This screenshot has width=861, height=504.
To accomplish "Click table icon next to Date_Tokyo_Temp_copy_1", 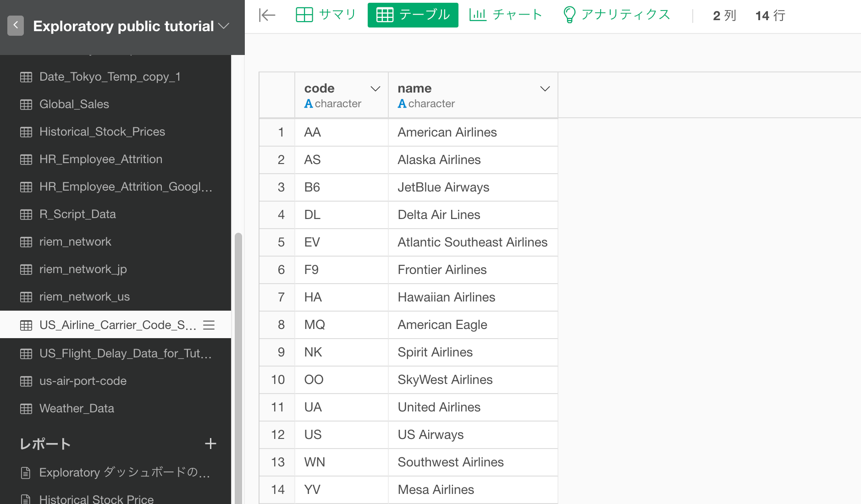I will coord(26,77).
